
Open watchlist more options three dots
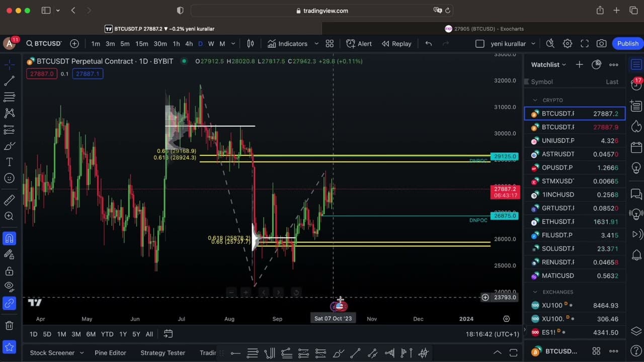614,64
